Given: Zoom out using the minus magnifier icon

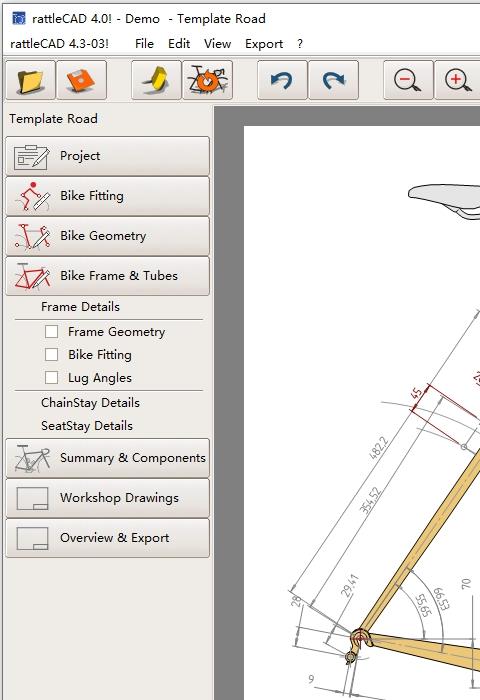Looking at the screenshot, I should pyautogui.click(x=408, y=80).
